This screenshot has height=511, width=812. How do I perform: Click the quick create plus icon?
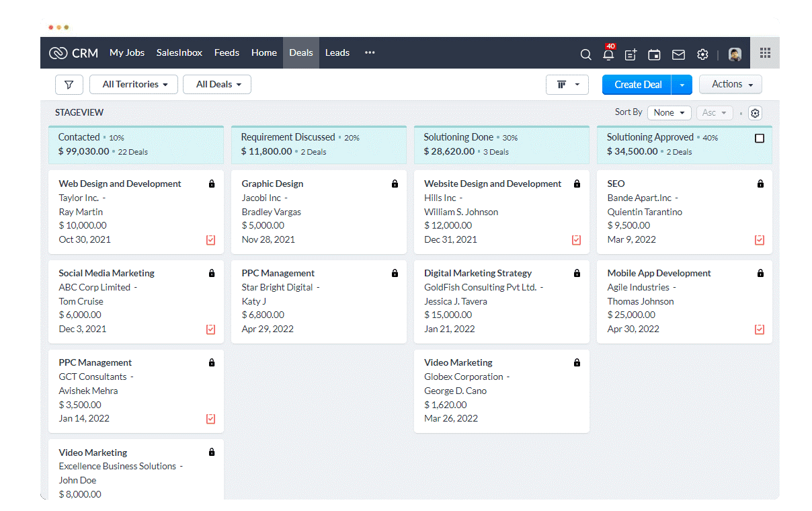coord(631,54)
